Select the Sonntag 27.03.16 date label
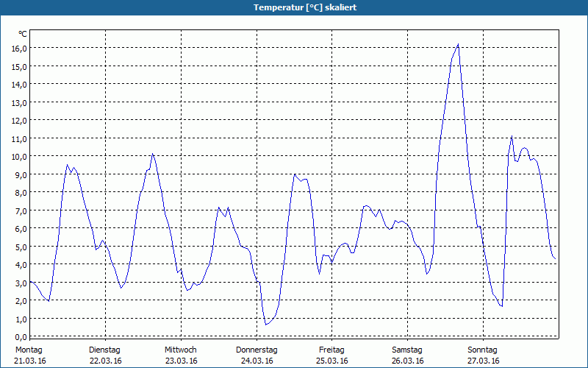588x368 pixels. click(483, 355)
